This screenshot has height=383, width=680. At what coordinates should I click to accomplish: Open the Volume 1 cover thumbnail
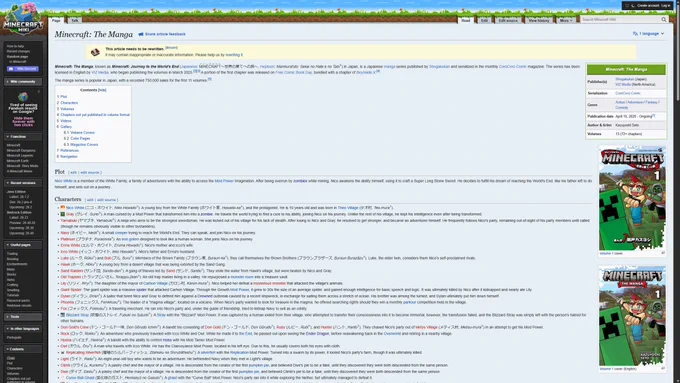(x=632, y=198)
